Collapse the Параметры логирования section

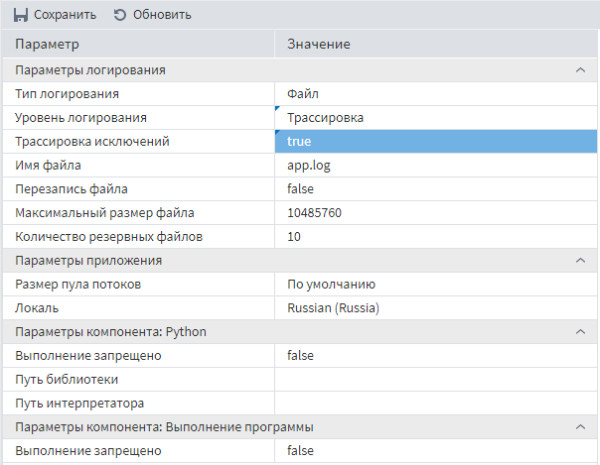click(580, 70)
